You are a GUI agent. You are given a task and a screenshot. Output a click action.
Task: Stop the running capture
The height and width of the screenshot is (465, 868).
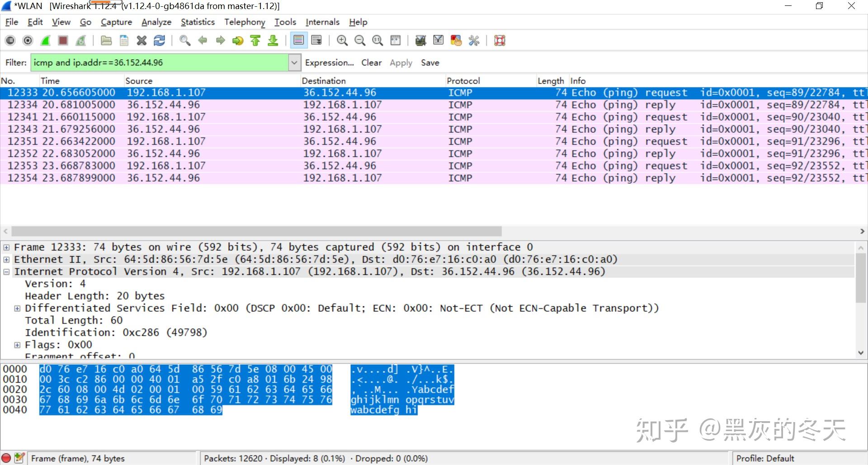point(63,40)
